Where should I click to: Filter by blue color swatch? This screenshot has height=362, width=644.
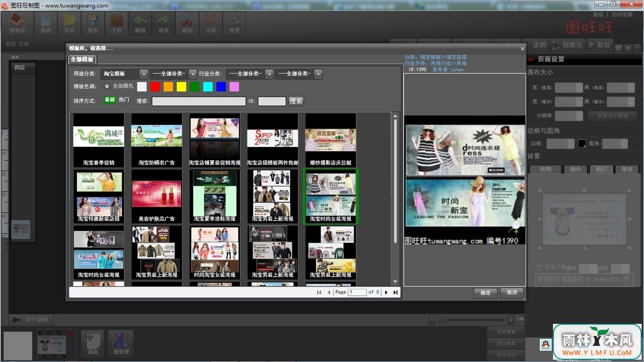(x=221, y=87)
